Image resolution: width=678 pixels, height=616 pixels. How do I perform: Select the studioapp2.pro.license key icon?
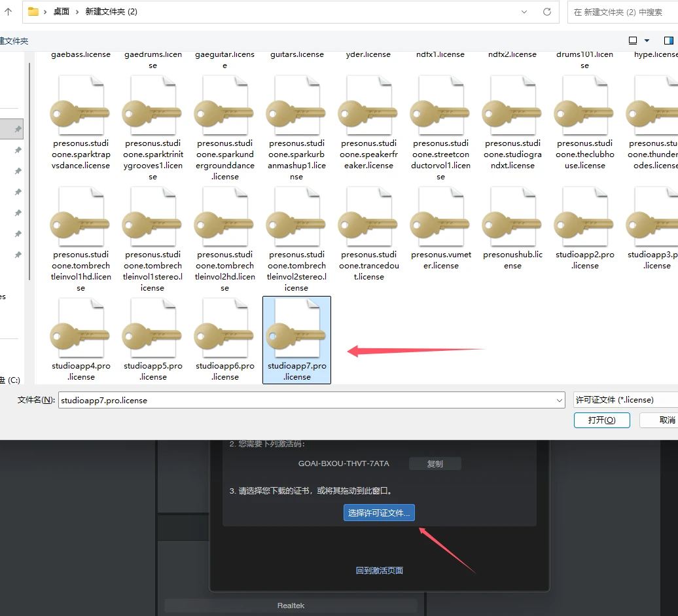[584, 223]
